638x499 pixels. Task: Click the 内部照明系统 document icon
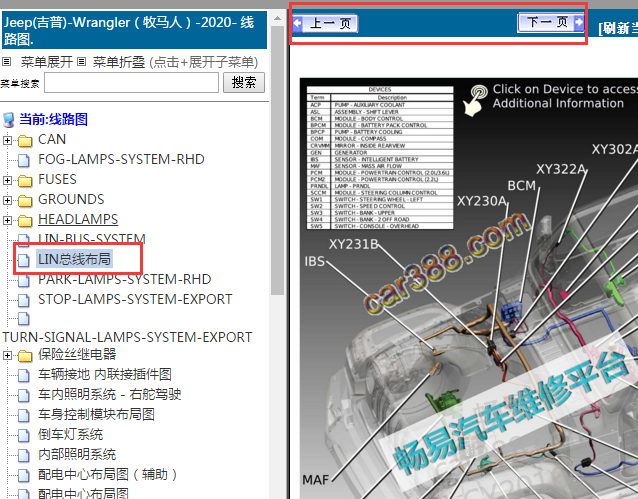pyautogui.click(x=24, y=455)
